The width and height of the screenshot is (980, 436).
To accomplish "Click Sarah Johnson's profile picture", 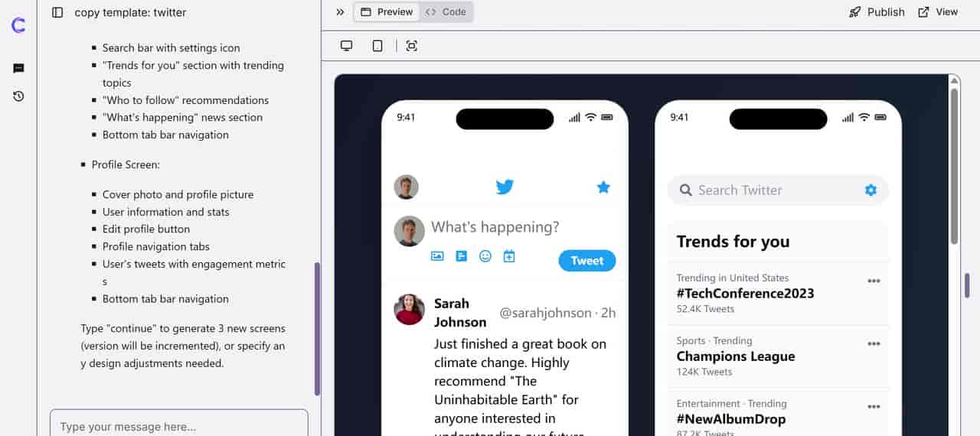I will pos(409,309).
